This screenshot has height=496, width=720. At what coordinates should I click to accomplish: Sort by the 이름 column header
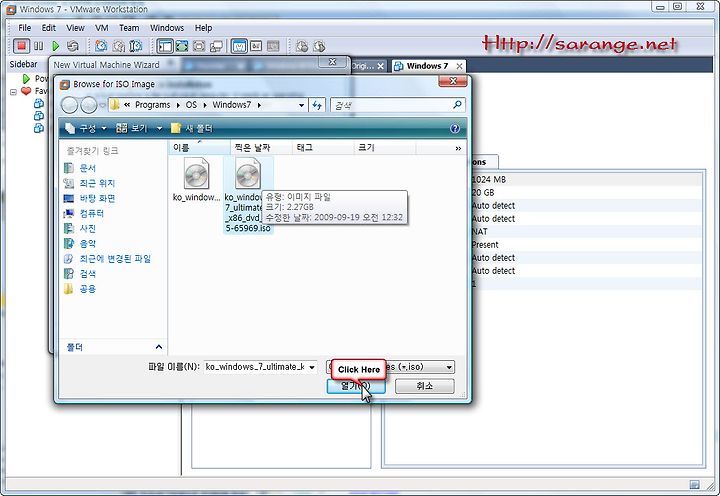(199, 148)
